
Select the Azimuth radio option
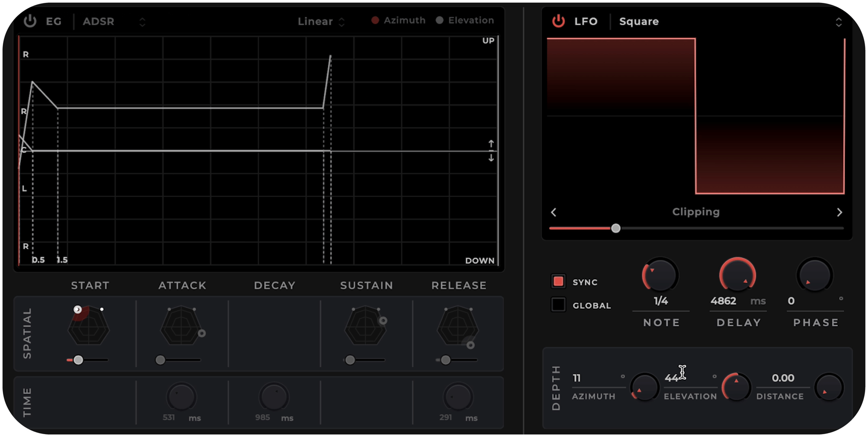pyautogui.click(x=398, y=20)
